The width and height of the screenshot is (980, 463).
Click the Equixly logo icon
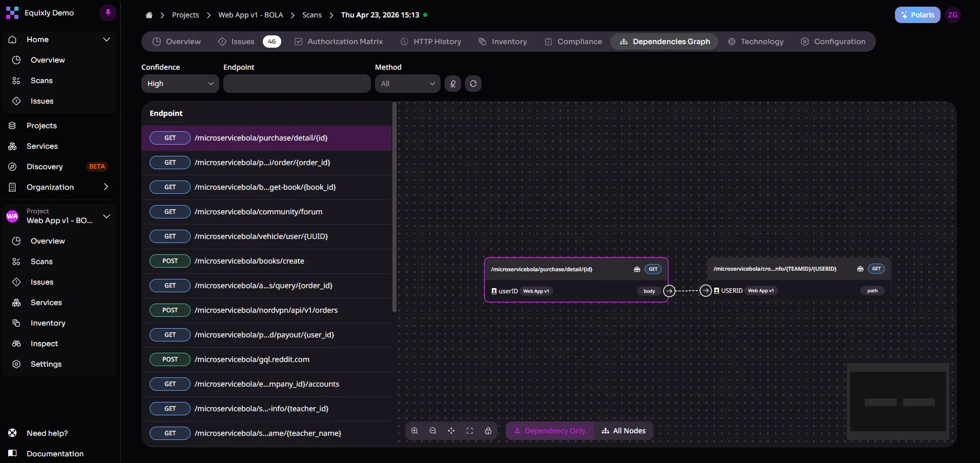(x=12, y=13)
